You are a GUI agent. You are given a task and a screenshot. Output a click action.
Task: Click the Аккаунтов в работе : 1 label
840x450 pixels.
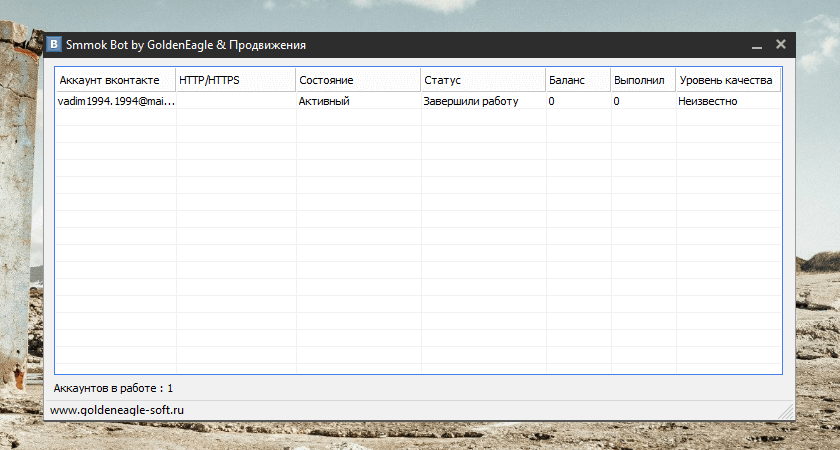click(113, 388)
